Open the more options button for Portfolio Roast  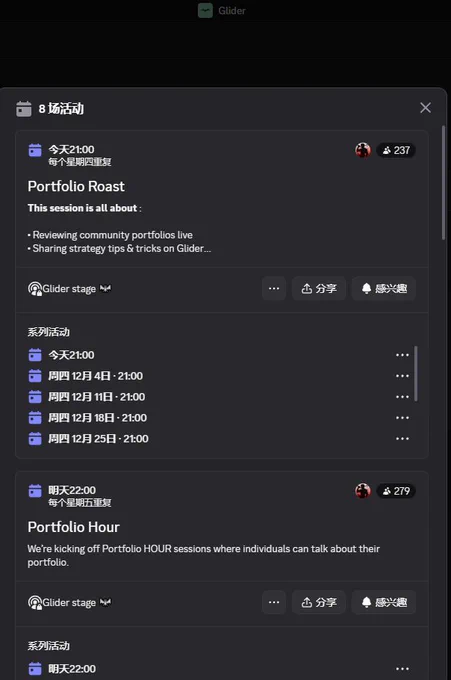pos(274,288)
